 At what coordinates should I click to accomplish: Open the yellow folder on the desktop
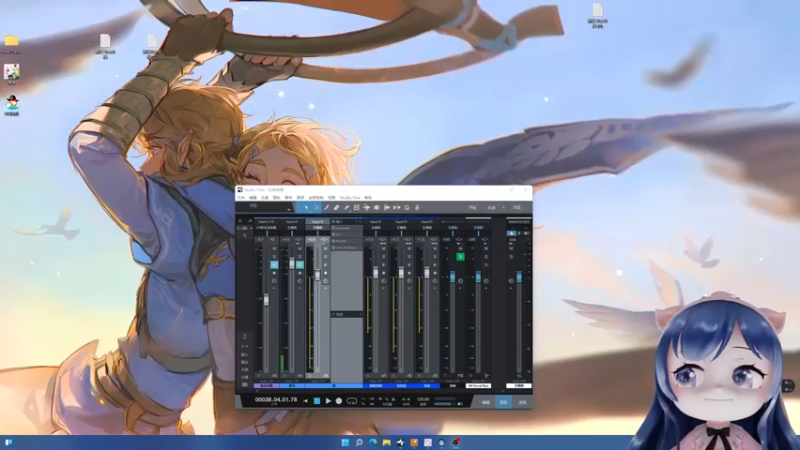coord(11,41)
